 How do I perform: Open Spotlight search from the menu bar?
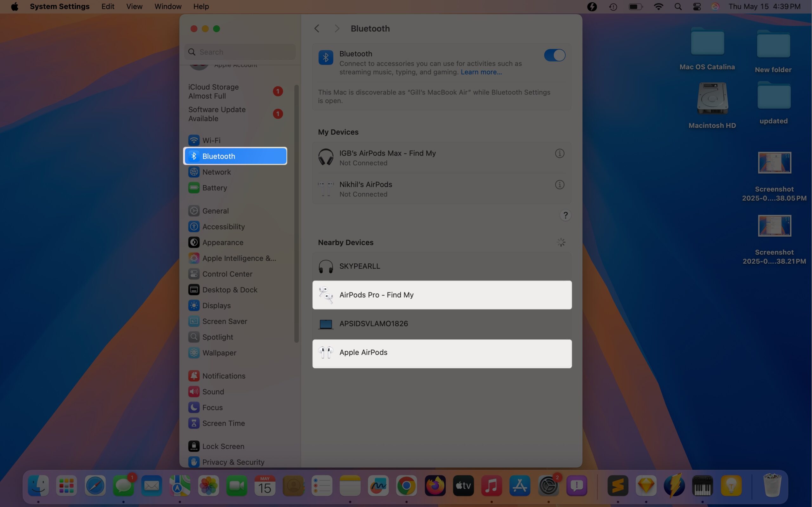point(678,6)
